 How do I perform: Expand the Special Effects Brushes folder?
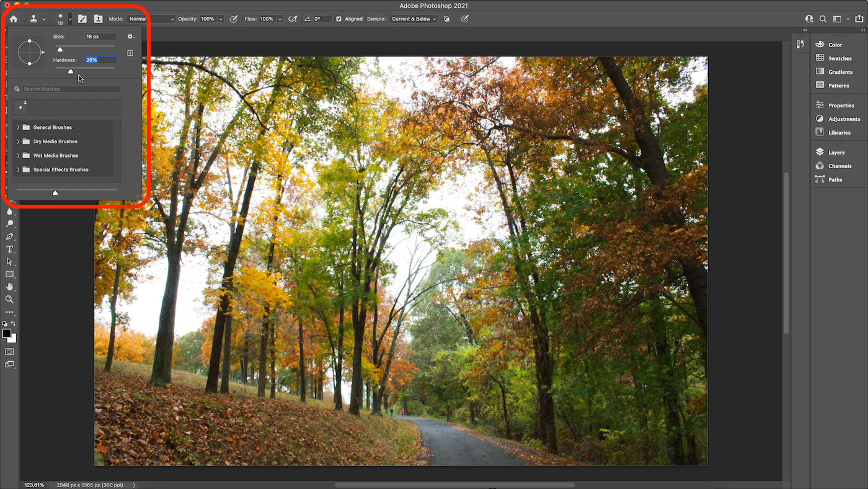pos(18,169)
